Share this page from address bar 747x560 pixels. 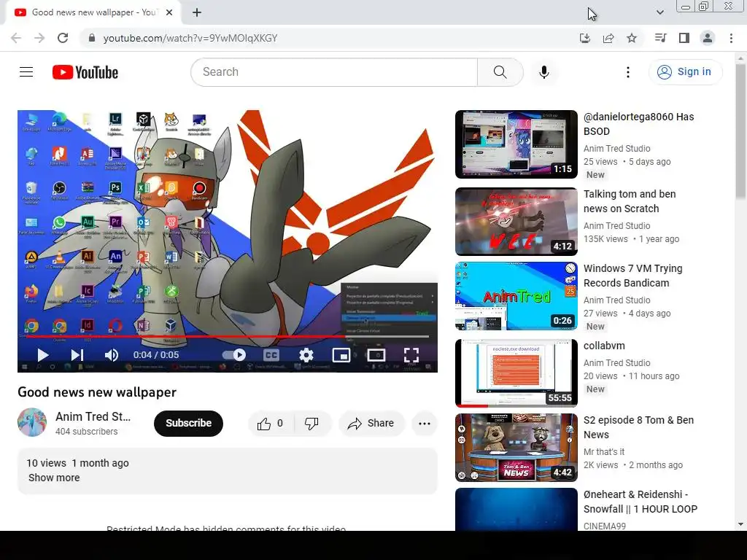[x=608, y=38]
